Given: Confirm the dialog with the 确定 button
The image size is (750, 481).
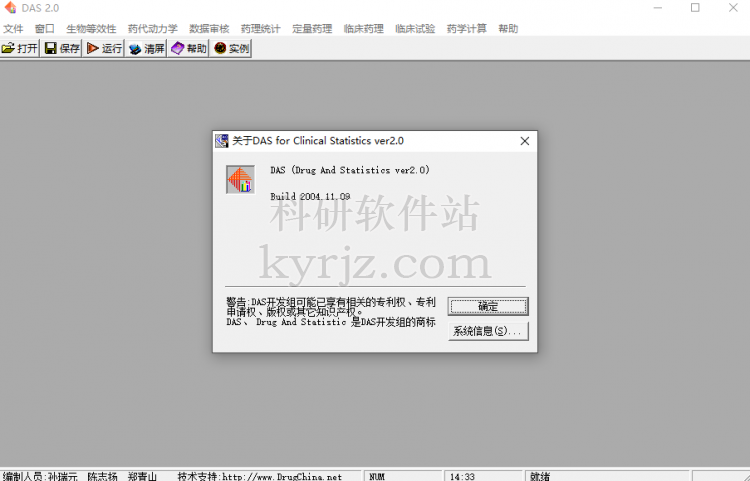Looking at the screenshot, I should point(488,306).
